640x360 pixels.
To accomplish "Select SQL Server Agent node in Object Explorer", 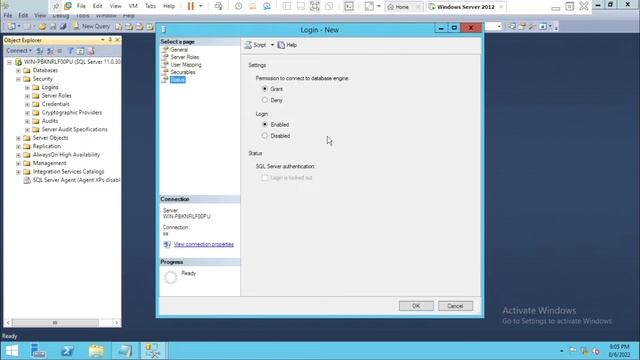I will click(76, 180).
